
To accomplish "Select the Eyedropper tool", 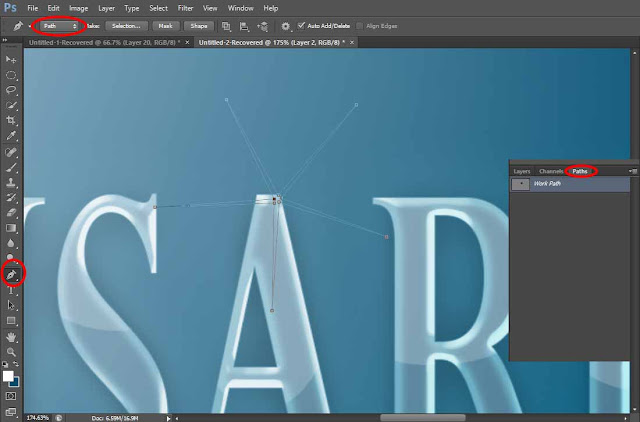I will point(11,136).
